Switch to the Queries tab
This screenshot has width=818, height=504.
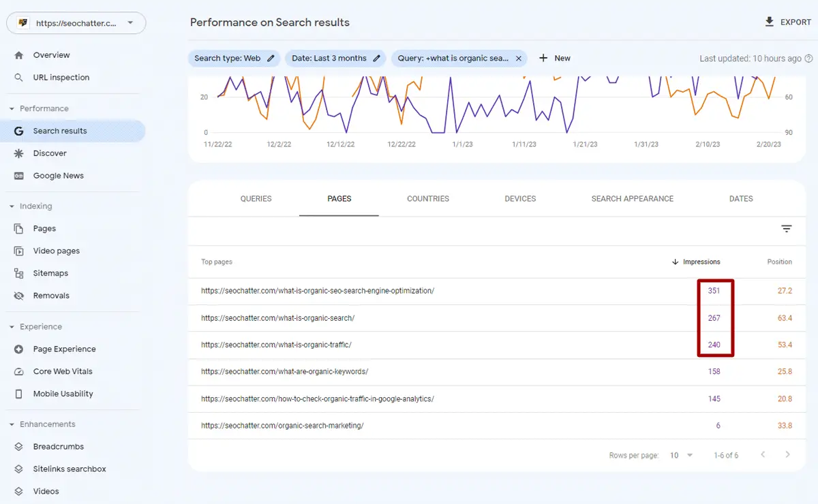pyautogui.click(x=256, y=199)
